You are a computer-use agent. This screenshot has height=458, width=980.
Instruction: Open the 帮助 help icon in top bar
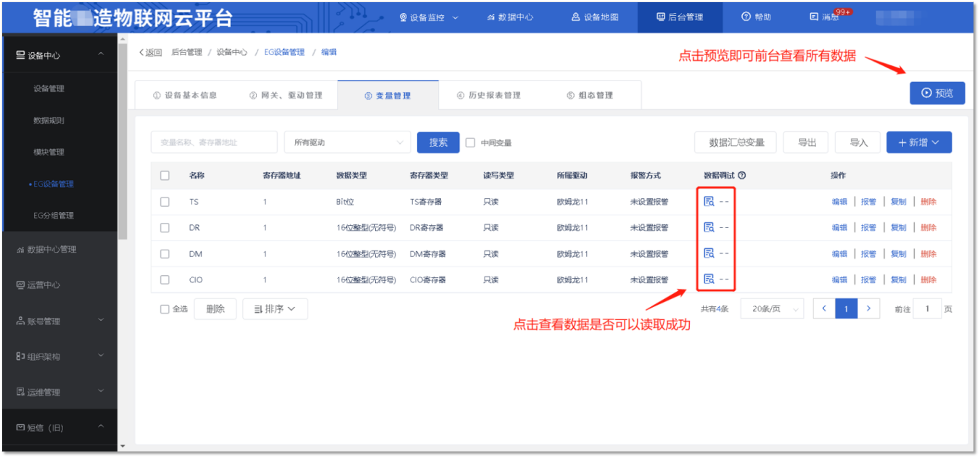(746, 17)
